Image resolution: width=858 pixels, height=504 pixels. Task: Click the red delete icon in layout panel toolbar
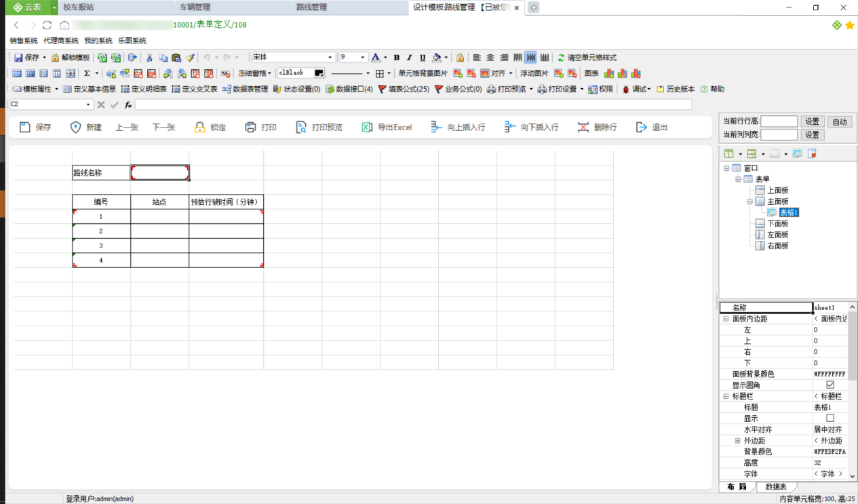pyautogui.click(x=812, y=154)
